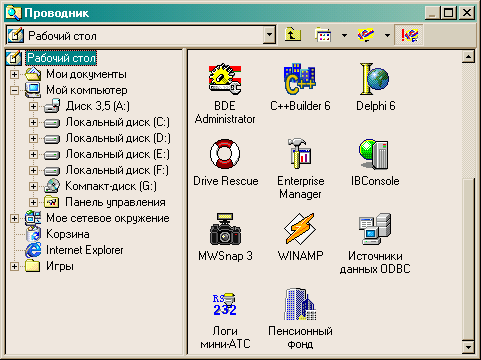Select Панель управления in the folder tree

pos(115,202)
